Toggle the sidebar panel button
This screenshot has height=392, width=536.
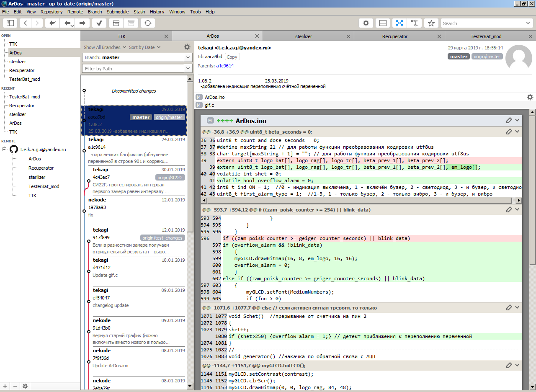[x=10, y=23]
